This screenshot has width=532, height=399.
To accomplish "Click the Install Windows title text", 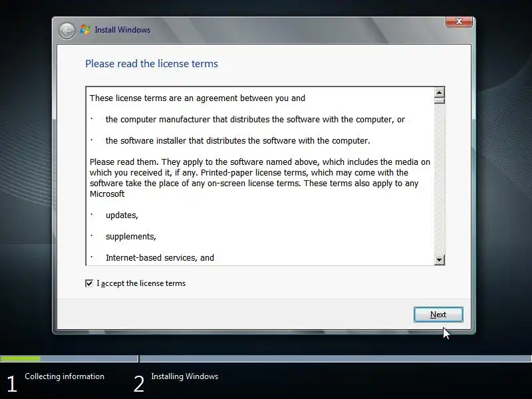I will pyautogui.click(x=122, y=30).
